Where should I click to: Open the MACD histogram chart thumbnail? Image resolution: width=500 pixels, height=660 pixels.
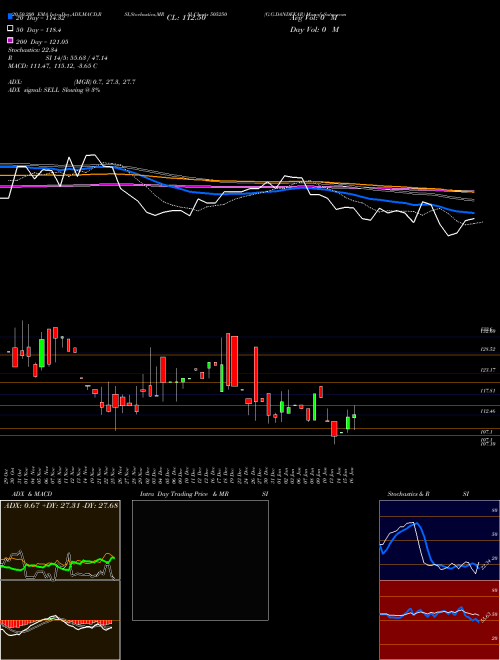[60, 620]
